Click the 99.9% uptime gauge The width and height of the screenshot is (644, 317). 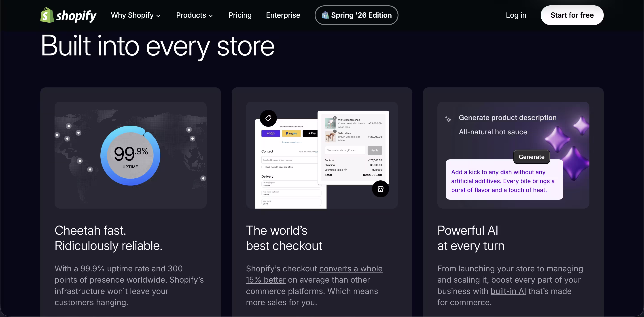[130, 155]
